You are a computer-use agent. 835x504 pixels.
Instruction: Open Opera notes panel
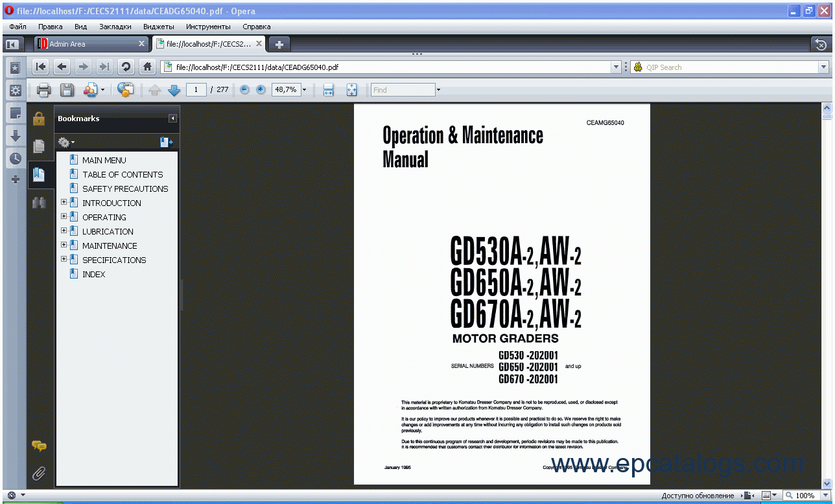coord(16,113)
